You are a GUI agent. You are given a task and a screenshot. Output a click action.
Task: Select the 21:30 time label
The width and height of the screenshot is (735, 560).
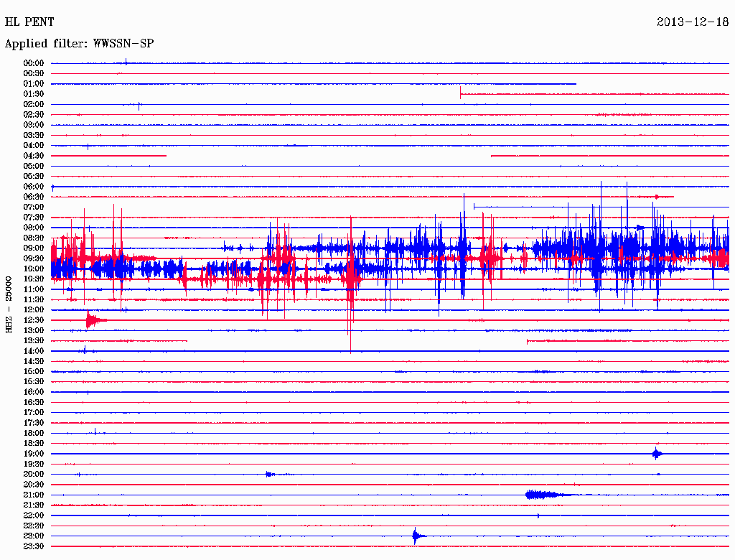click(x=34, y=505)
